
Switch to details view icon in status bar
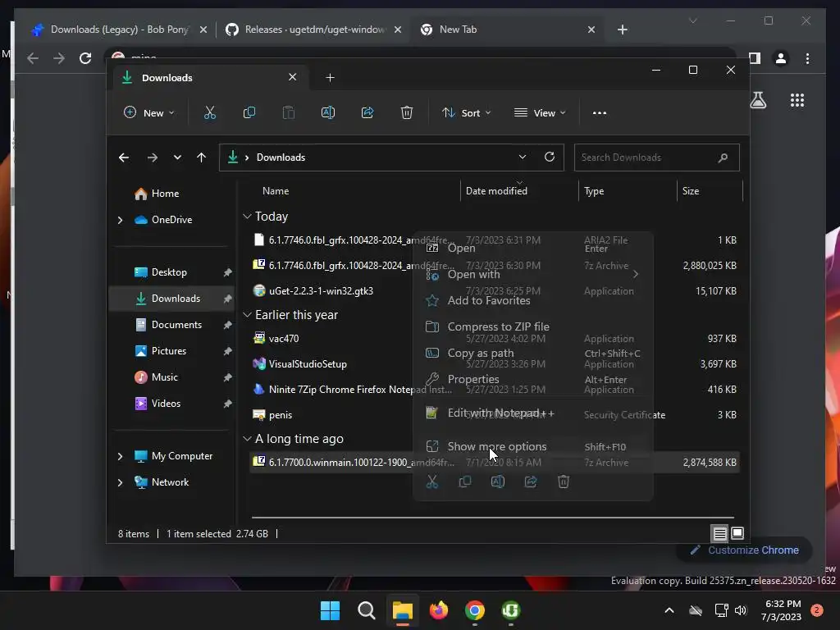click(719, 533)
